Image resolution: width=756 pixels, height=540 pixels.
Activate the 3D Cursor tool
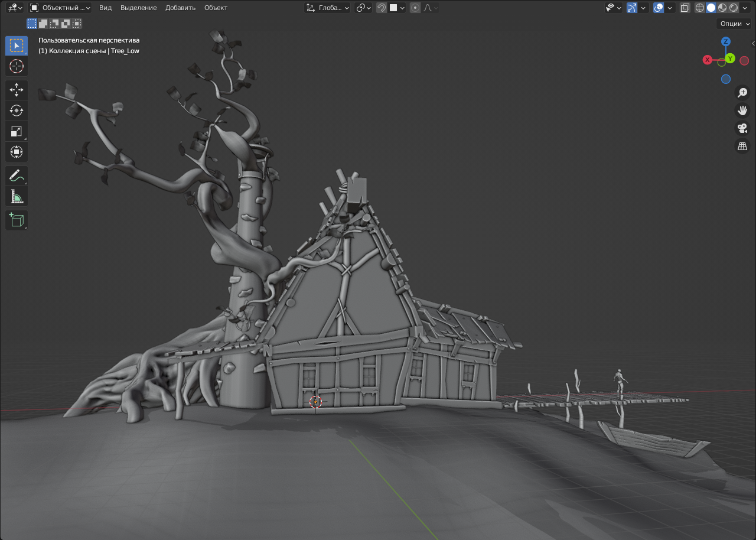17,66
